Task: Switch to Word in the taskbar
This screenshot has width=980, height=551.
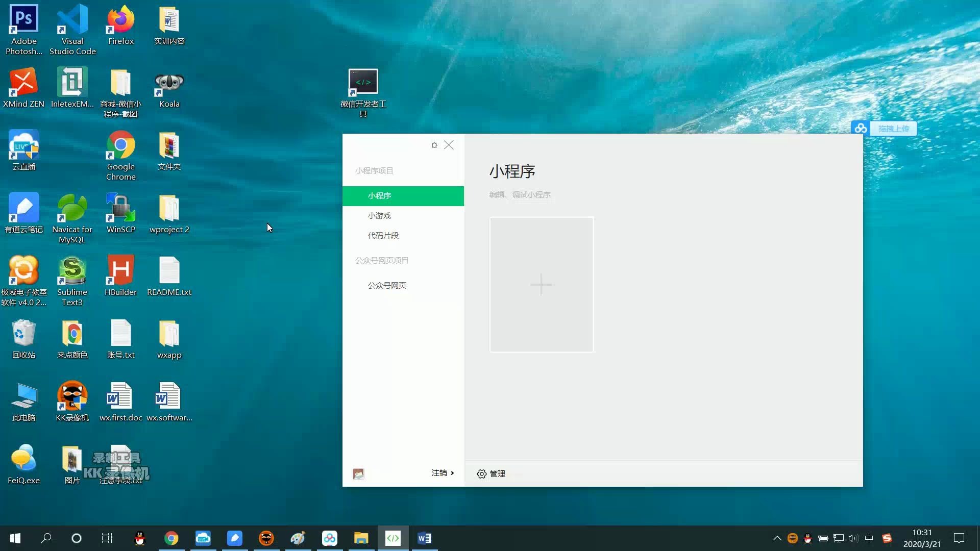Action: click(x=425, y=538)
